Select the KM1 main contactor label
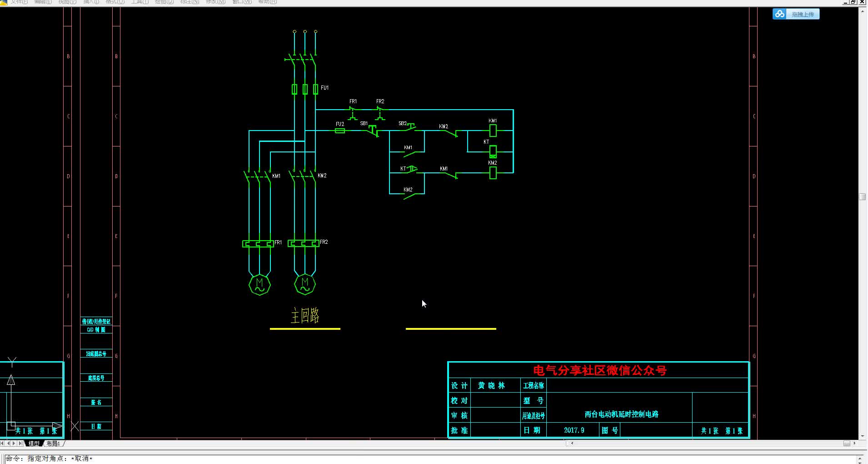This screenshot has width=868, height=464. (x=276, y=176)
